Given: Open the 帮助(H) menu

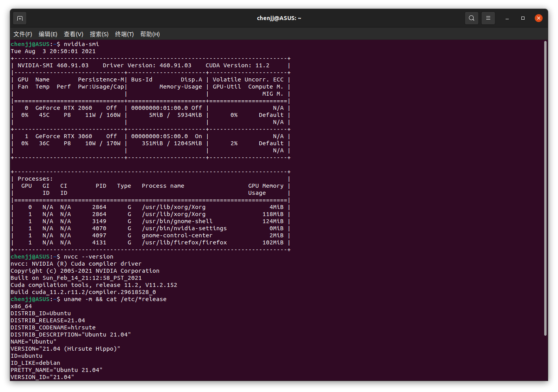Looking at the screenshot, I should tap(150, 34).
